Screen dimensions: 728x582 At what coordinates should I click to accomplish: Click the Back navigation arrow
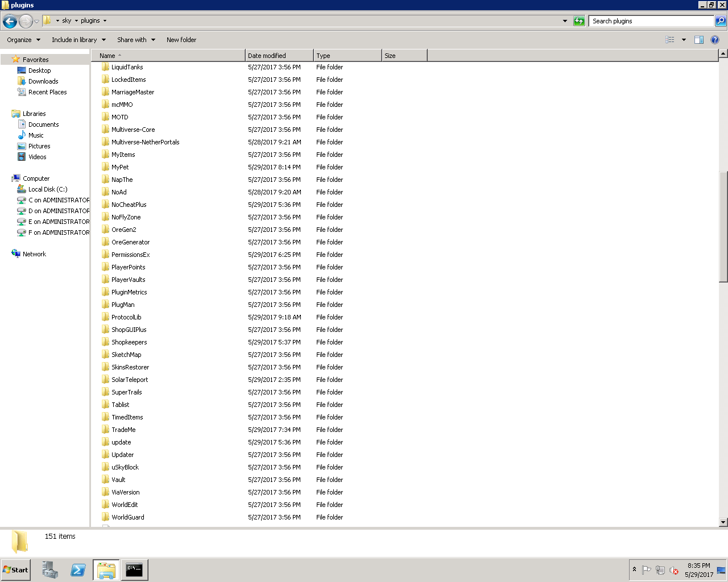(x=10, y=22)
